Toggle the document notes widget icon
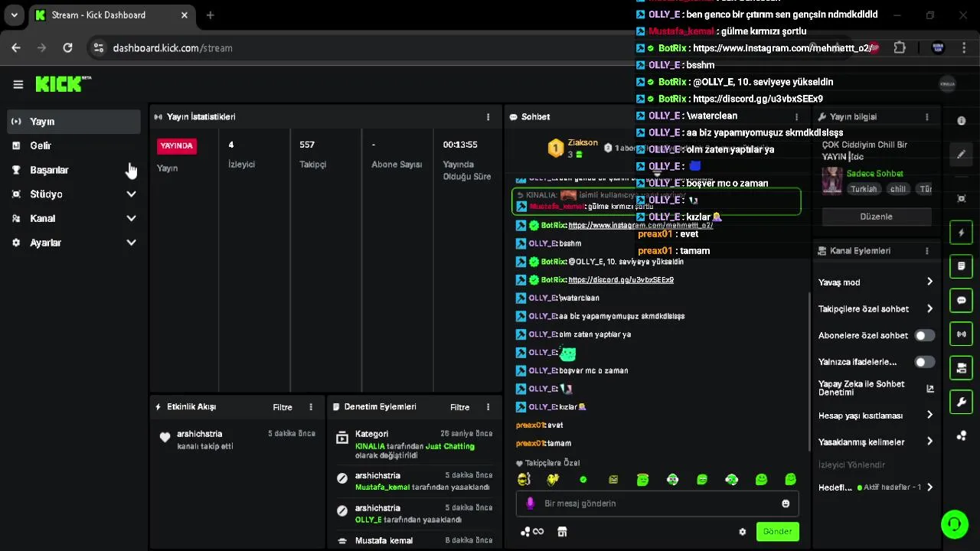Viewport: 980px width, 551px height. (x=962, y=266)
